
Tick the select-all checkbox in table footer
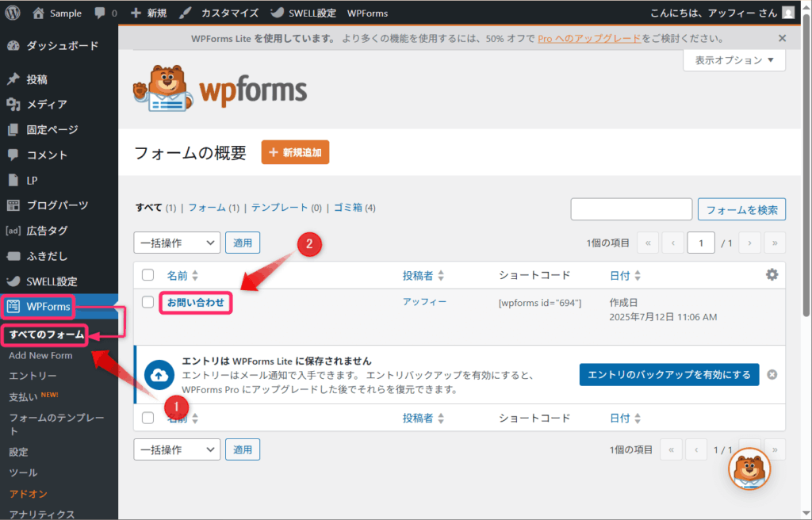click(x=148, y=418)
